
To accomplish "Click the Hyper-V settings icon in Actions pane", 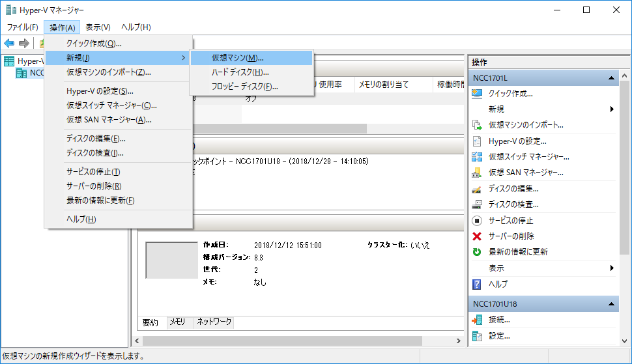I will (477, 141).
